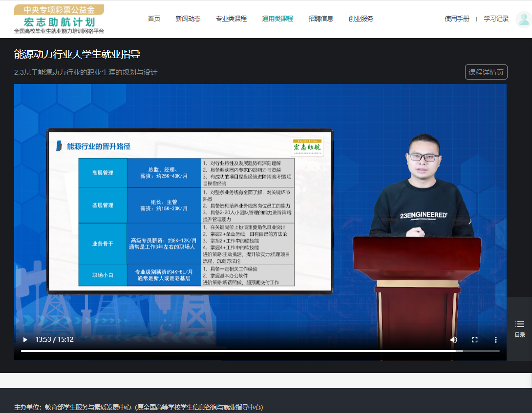The width and height of the screenshot is (532, 413).
Task: Open the 新闻动态 menu item
Action: click(x=188, y=19)
